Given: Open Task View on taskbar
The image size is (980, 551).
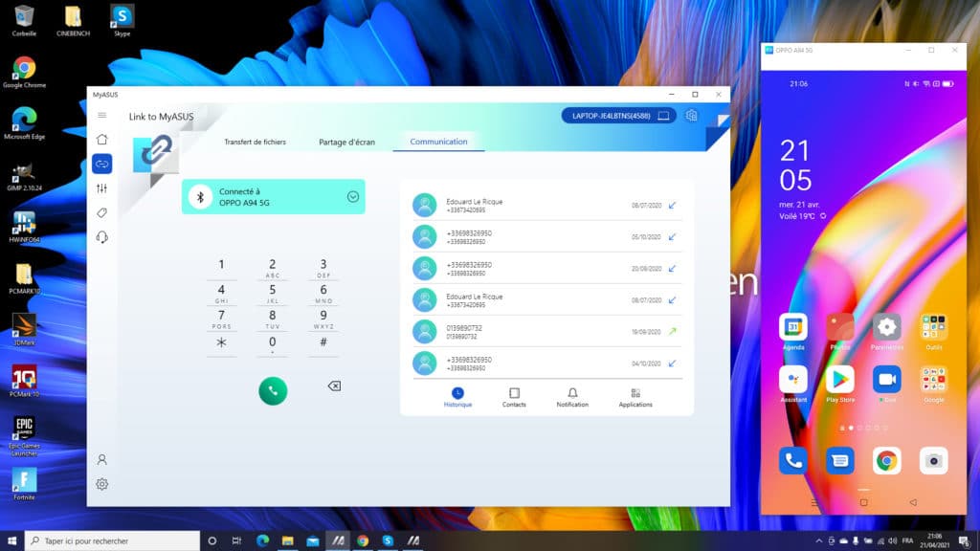Looking at the screenshot, I should (x=236, y=541).
